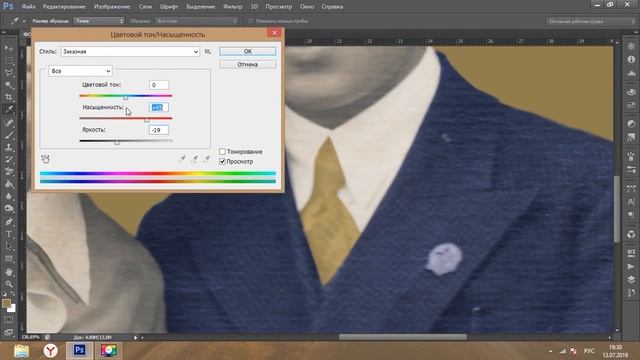640x360 pixels.
Task: Open the Слои menu
Action: click(145, 7)
